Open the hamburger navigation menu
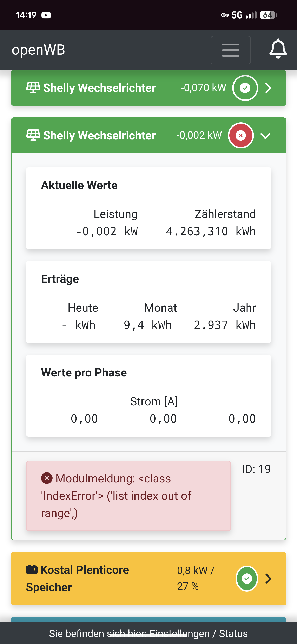 (230, 50)
